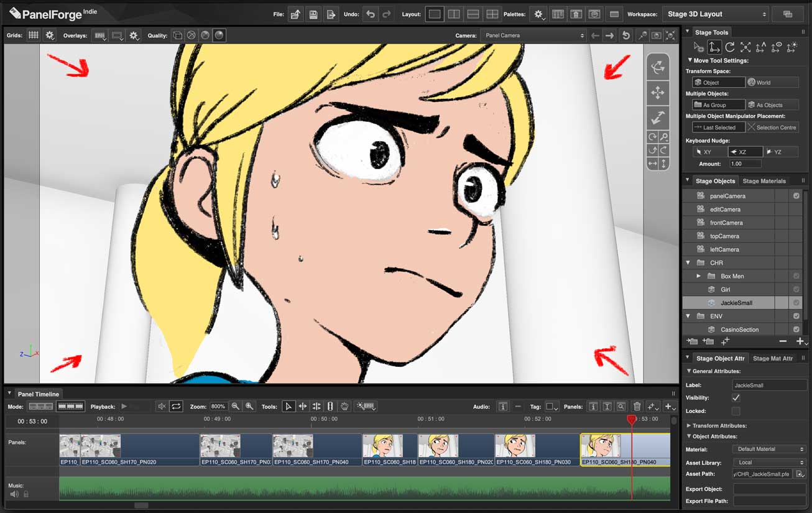Click the Save file icon
Viewport: 812px width, 513px height.
point(313,14)
